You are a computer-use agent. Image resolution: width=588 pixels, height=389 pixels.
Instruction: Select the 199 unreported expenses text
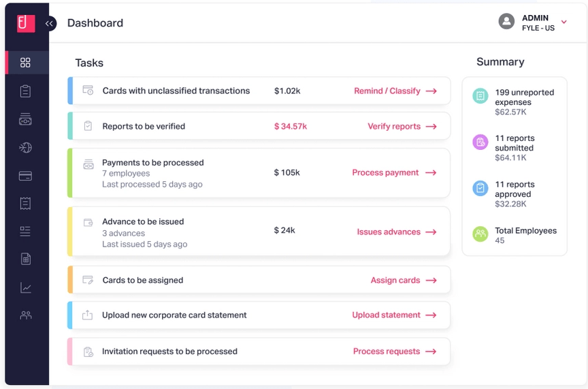coord(524,97)
